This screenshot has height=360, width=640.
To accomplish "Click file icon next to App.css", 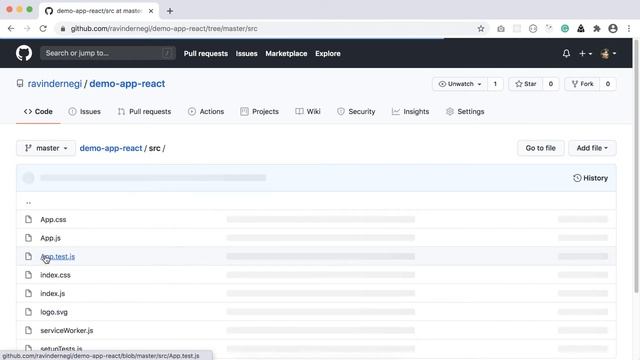I will point(28,219).
